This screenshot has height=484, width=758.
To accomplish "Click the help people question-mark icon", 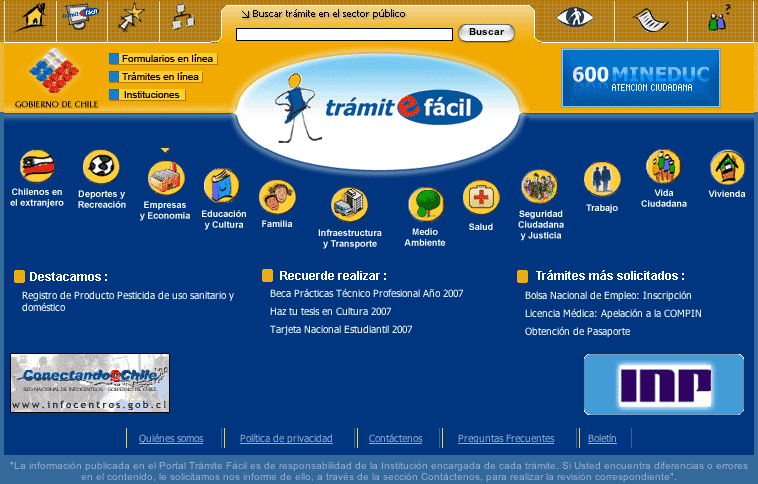I will point(719,18).
